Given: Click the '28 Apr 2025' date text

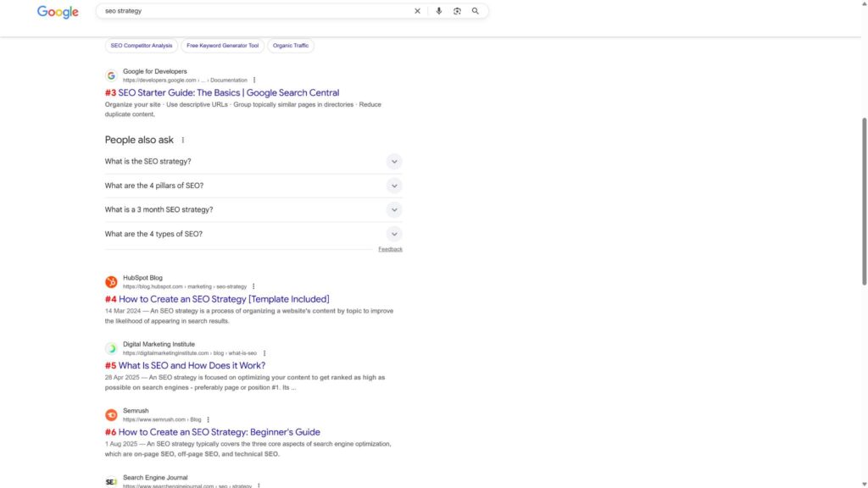Looking at the screenshot, I should coord(122,377).
